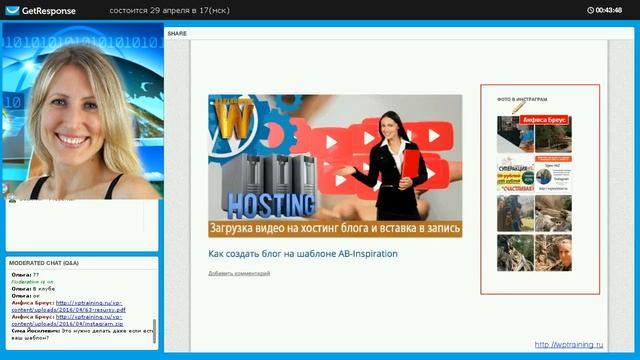This screenshot has height=360, width=640.
Task: Click the GetResponse envelope logo icon
Action: [x=12, y=10]
